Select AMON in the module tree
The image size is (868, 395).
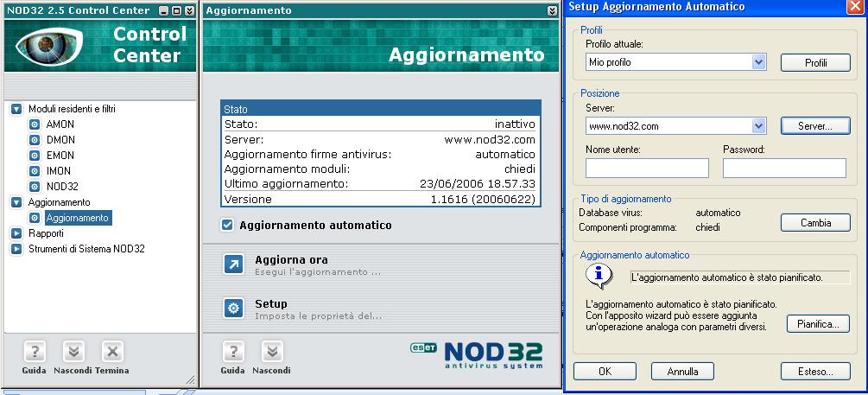click(60, 124)
